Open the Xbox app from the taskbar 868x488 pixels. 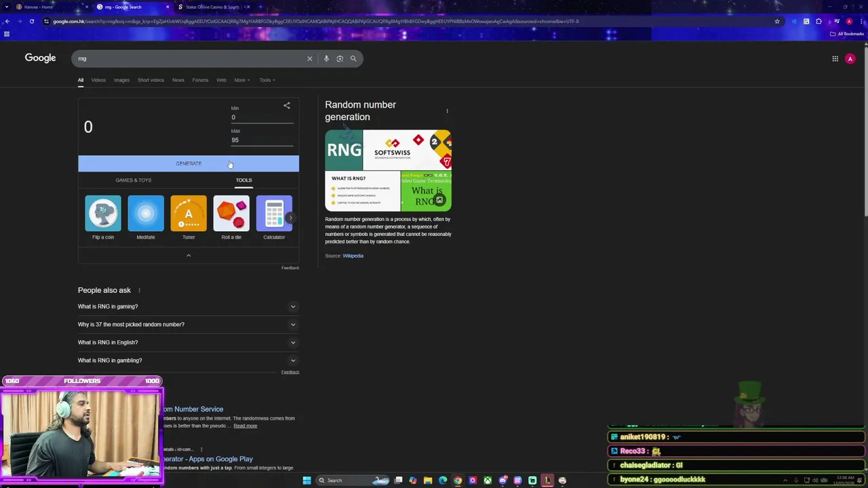(488, 481)
